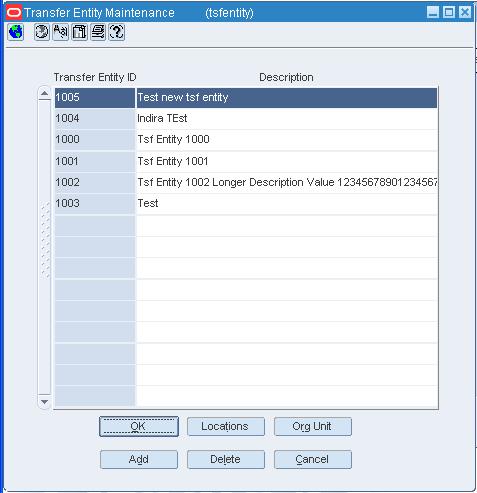Click the 'Tsf Entity 1002 Longer Description' field

tap(287, 183)
